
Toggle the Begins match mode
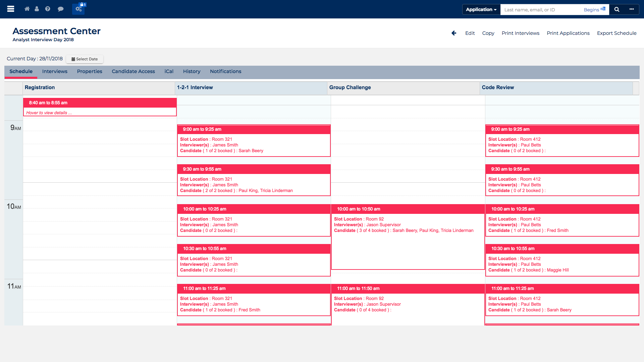pos(594,10)
